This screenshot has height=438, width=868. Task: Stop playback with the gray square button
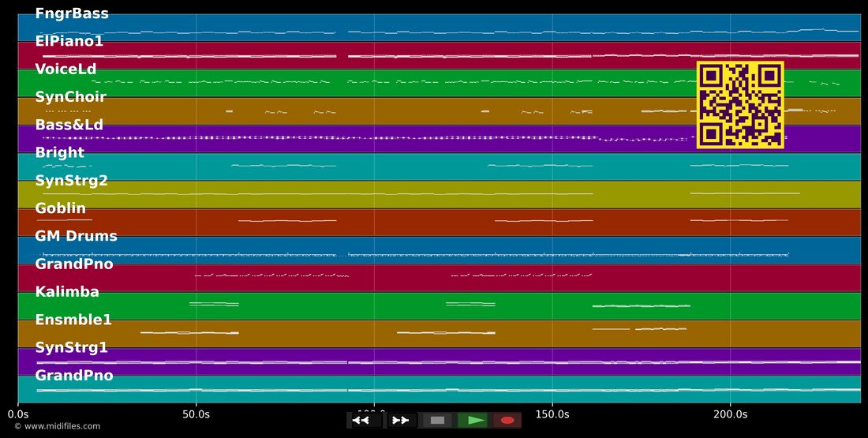point(437,421)
